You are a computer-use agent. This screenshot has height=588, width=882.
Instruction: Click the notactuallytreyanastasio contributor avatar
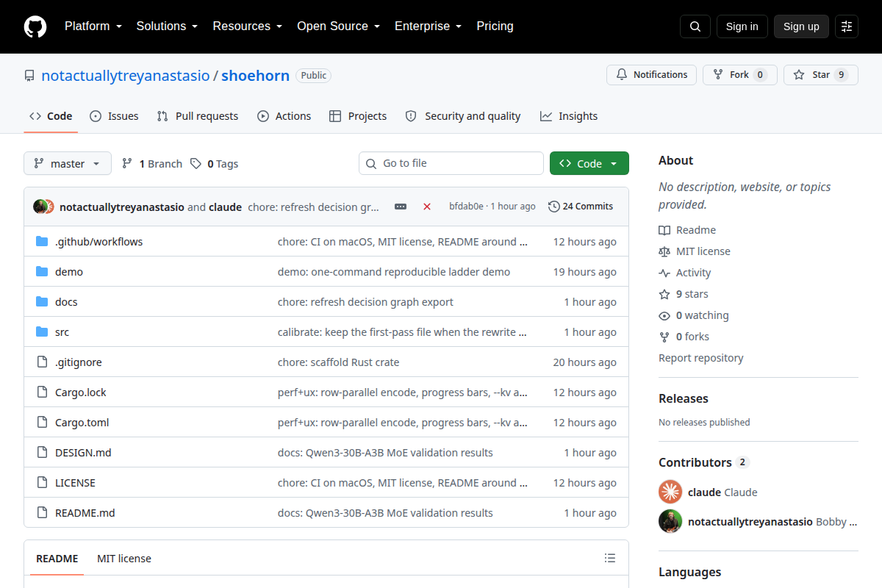(x=670, y=522)
